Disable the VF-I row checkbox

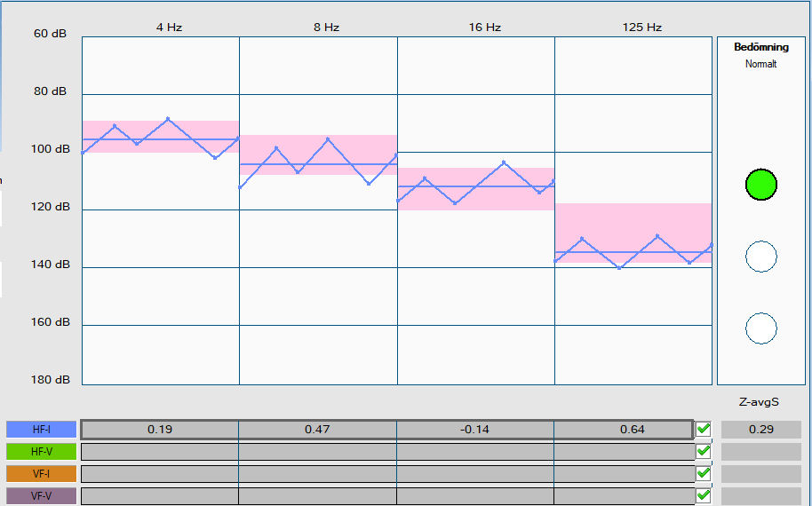point(704,474)
